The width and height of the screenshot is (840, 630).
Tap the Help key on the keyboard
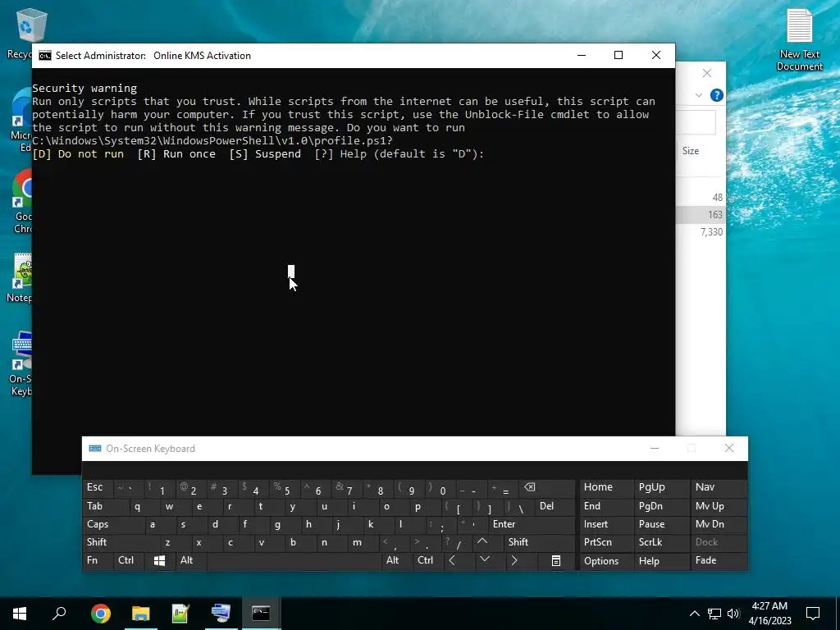(x=662, y=561)
